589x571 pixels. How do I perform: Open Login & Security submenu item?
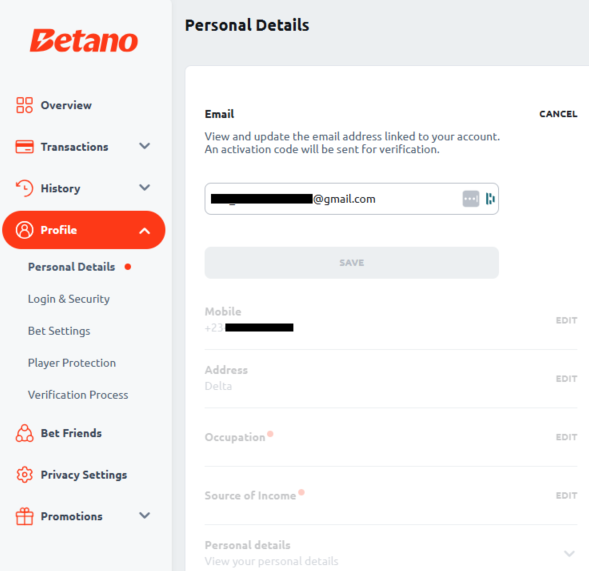(69, 299)
